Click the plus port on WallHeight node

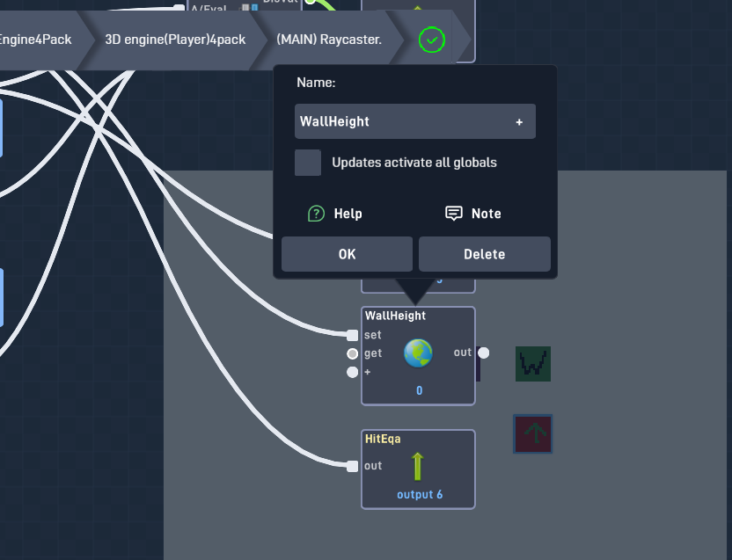point(353,372)
